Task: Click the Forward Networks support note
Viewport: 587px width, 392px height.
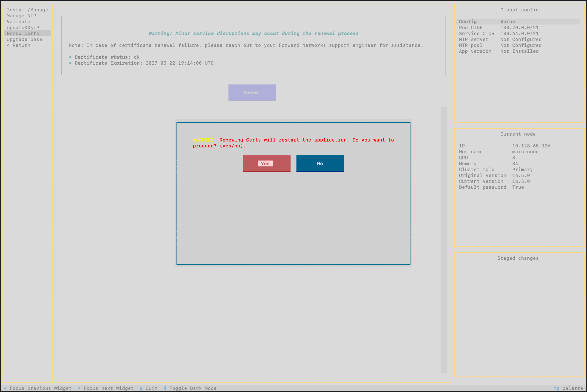Action: tap(246, 45)
